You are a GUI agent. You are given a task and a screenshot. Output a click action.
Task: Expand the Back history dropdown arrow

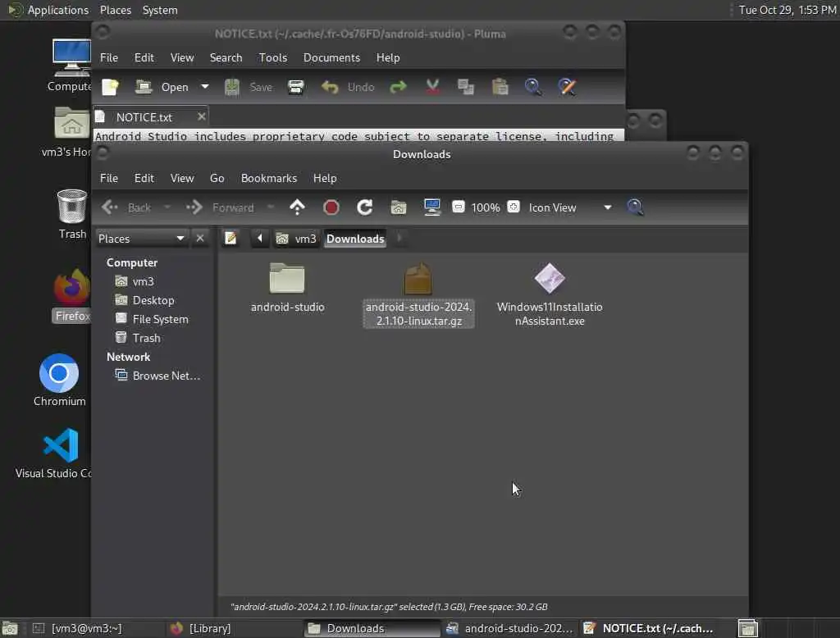click(x=167, y=207)
